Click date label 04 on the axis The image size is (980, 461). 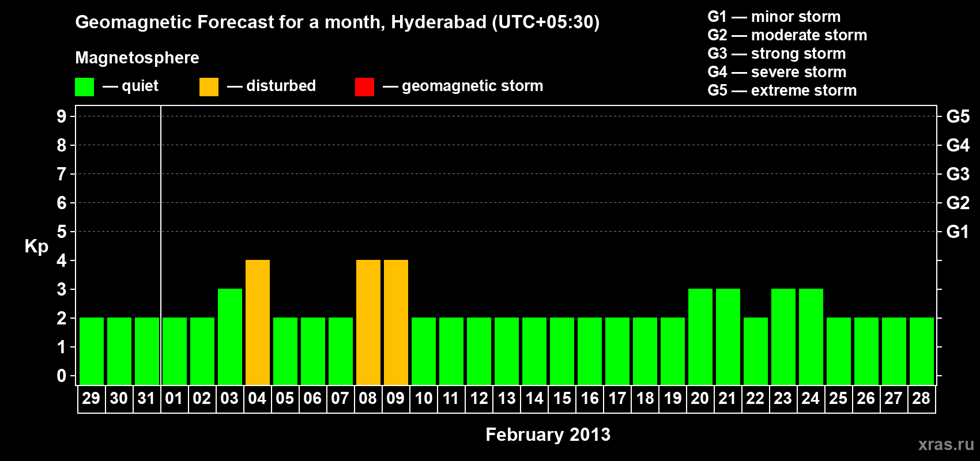[257, 398]
